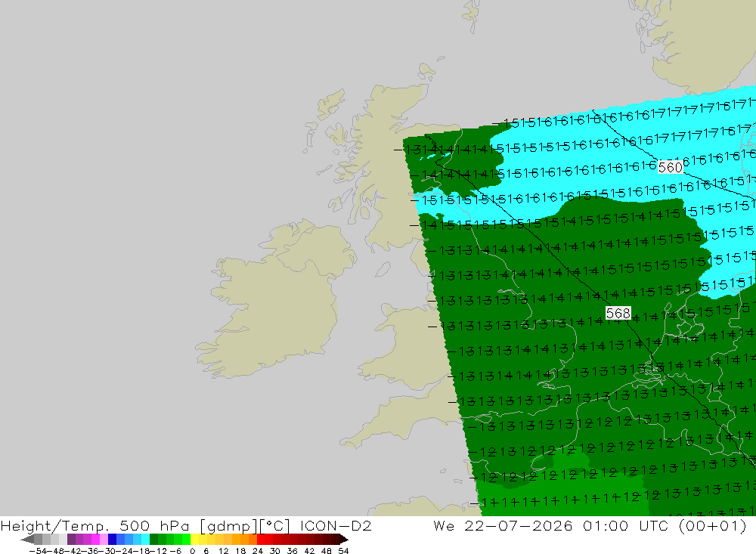Click the dark blue legend swatch
Image resolution: width=756 pixels, height=554 pixels.
112,539
